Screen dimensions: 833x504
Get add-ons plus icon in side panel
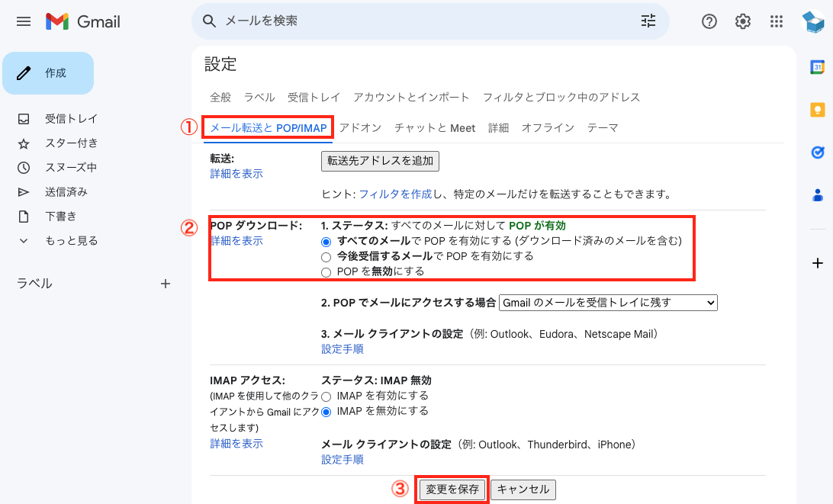coord(817,262)
